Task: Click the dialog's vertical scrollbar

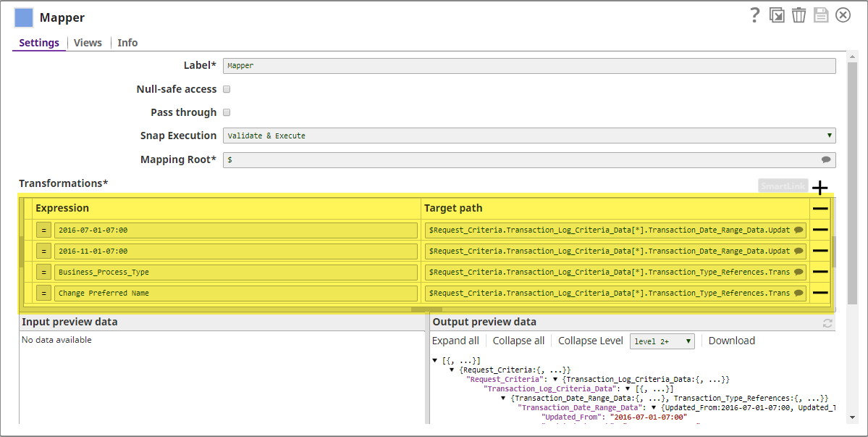Action: click(x=851, y=238)
